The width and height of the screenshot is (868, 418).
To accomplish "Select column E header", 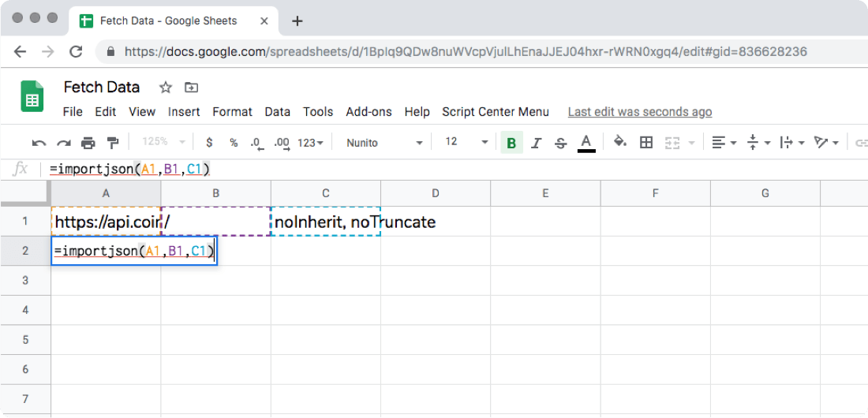I will [x=545, y=192].
